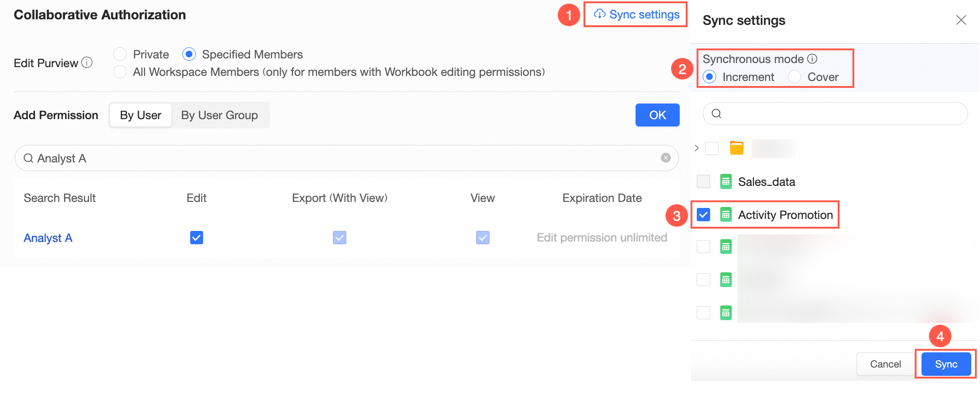Close the Sync settings panel

click(x=961, y=20)
